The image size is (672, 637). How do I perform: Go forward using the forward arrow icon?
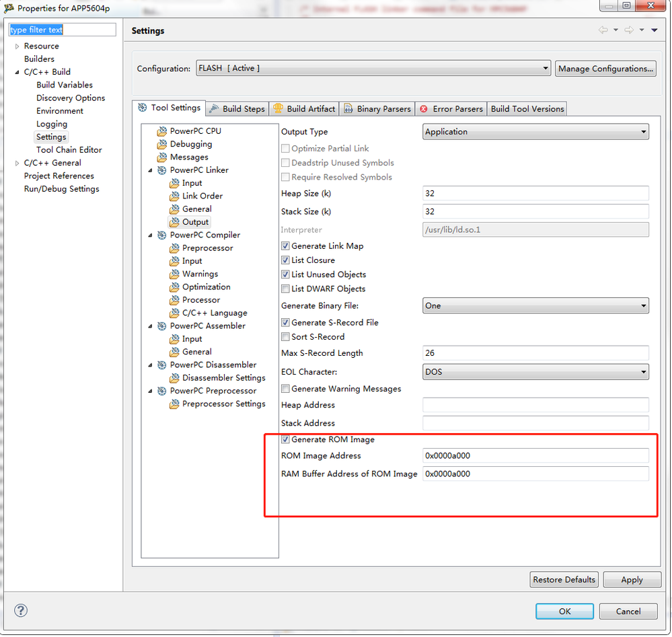point(629,30)
